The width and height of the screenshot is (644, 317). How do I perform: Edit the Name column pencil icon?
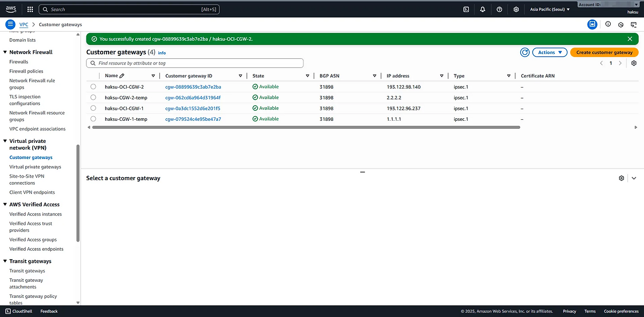(122, 75)
